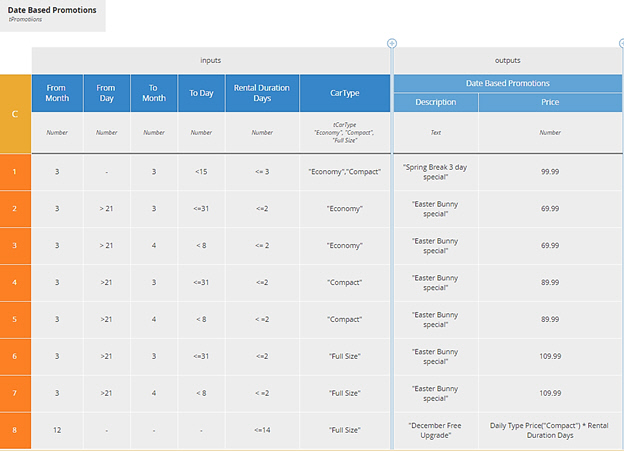Edit the Daily Type Price formula cell
This screenshot has height=452, width=624.
(550, 430)
